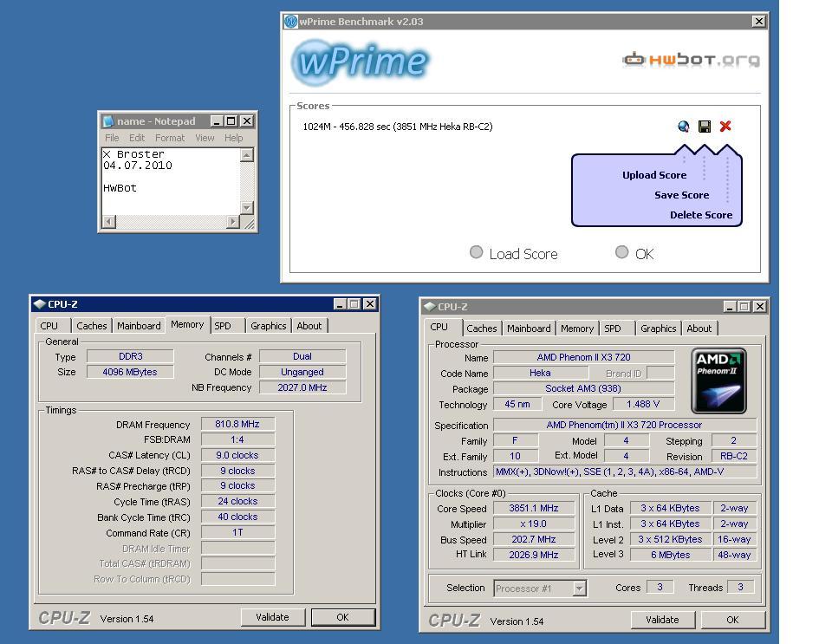Click the red X delete score icon
Viewport: 832px width, 644px height.
click(725, 126)
